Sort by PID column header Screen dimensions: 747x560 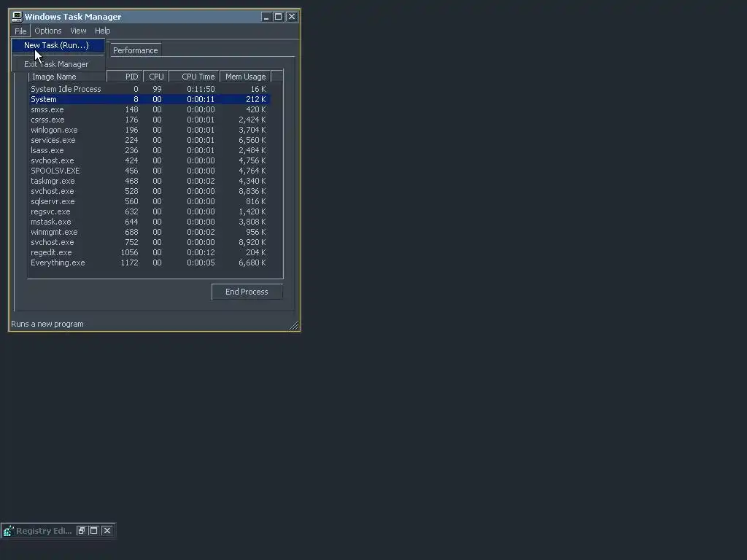point(125,77)
